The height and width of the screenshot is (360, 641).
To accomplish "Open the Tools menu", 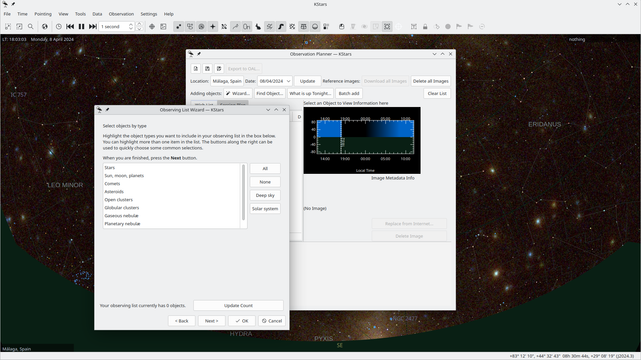I will point(81,14).
